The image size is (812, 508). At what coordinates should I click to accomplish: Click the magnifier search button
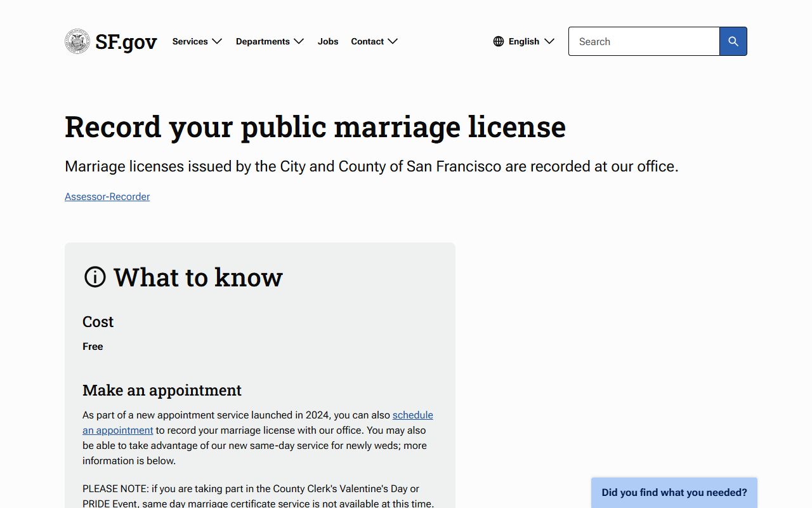[733, 41]
